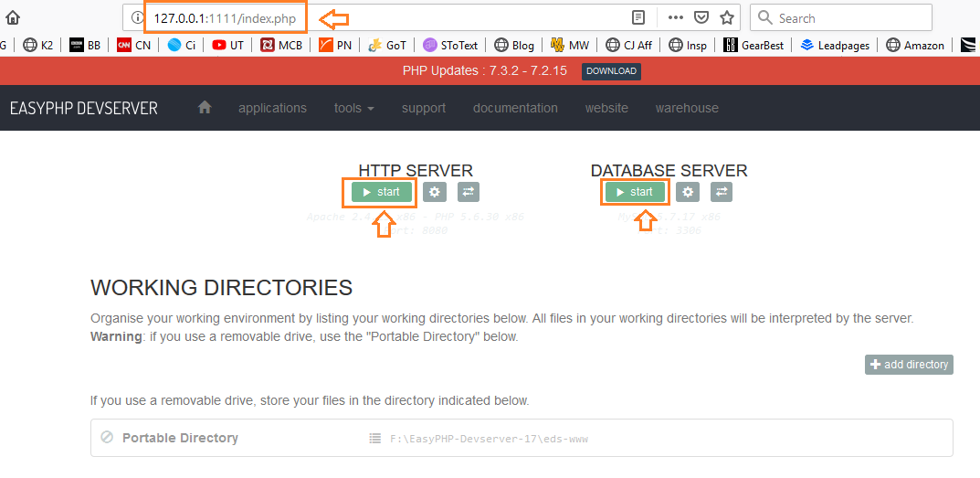
Task: Start the HTTP server
Action: [x=381, y=192]
